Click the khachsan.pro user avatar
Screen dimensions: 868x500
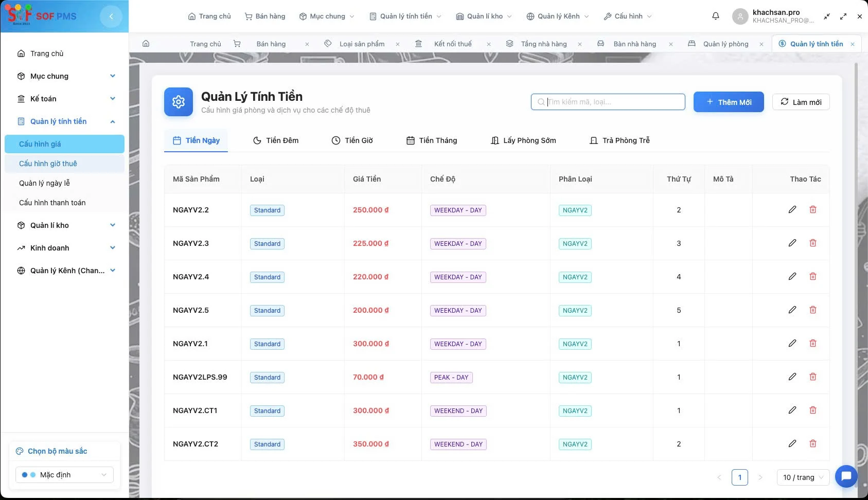pos(740,16)
